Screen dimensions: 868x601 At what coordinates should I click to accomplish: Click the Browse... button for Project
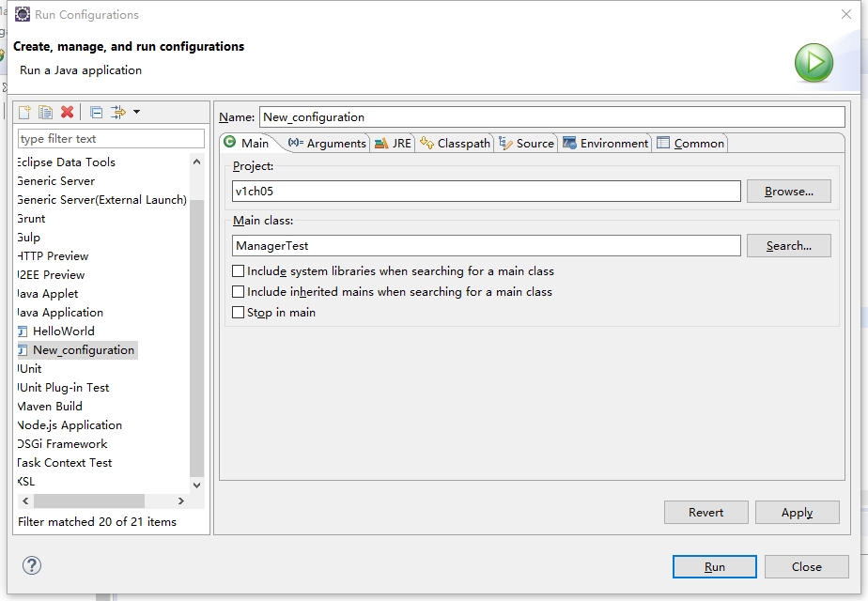(788, 191)
